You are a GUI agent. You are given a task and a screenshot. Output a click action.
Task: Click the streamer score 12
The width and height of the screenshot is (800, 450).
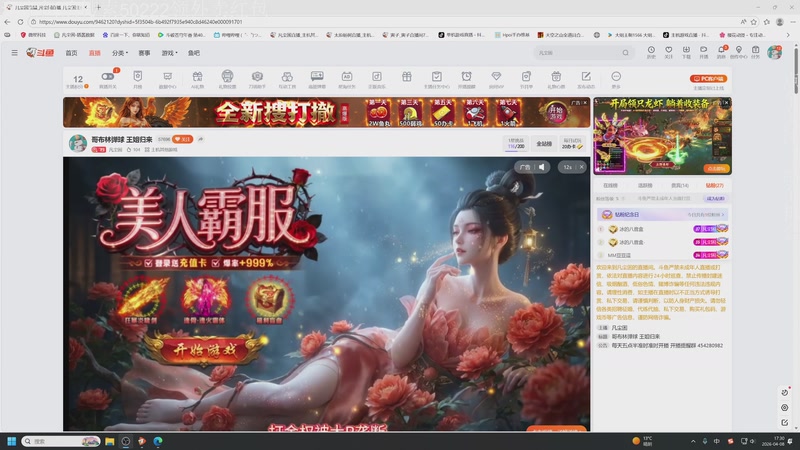click(78, 79)
